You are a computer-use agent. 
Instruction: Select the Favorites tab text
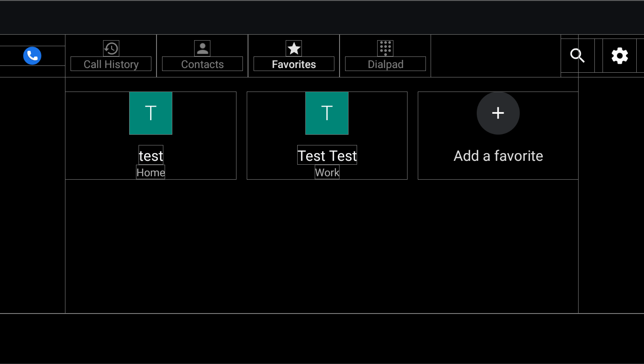[294, 64]
